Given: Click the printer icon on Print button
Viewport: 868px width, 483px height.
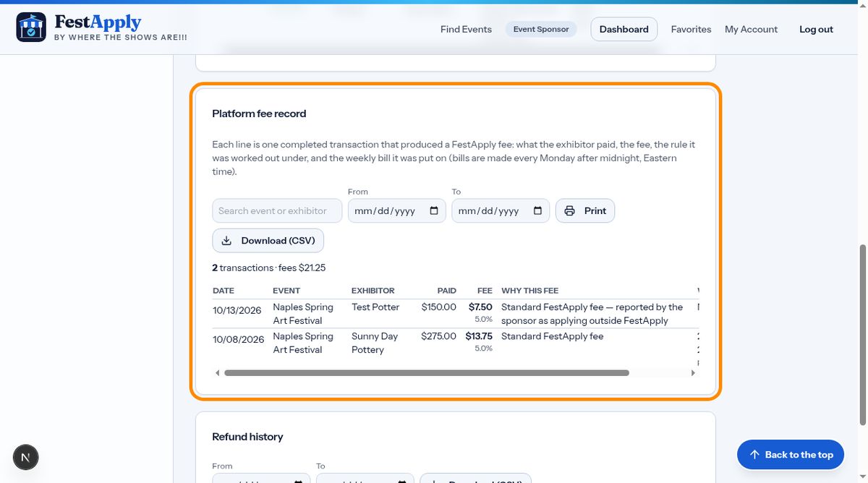Looking at the screenshot, I should coord(569,211).
